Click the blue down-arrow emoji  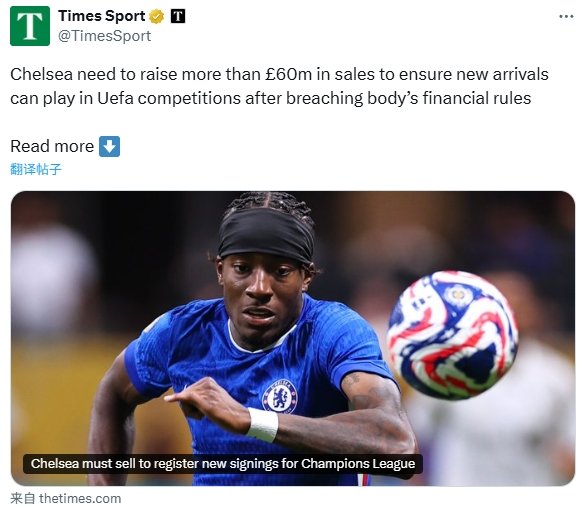point(110,146)
